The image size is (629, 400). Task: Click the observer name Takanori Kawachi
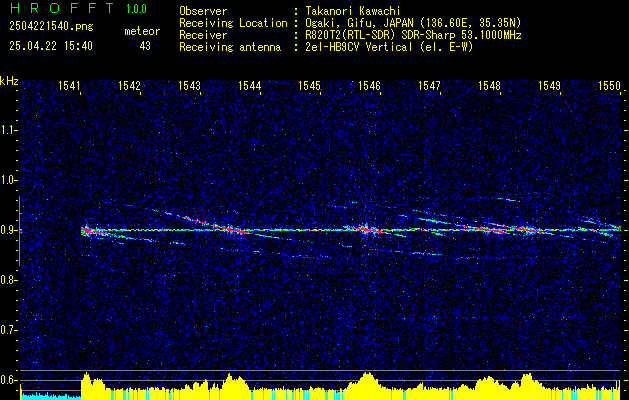(352, 11)
